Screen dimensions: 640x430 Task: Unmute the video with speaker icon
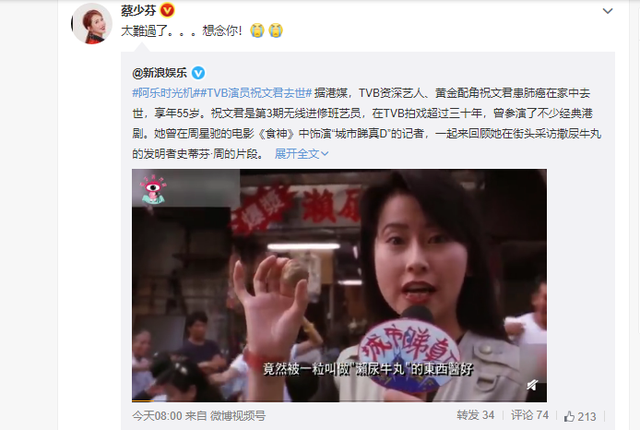532,385
